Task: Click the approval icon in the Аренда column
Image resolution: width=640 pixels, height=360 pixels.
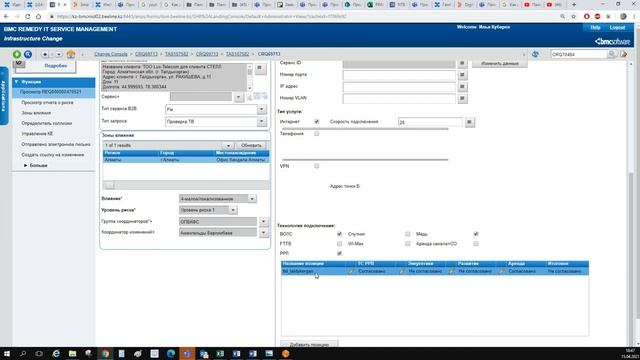Action: [x=502, y=271]
